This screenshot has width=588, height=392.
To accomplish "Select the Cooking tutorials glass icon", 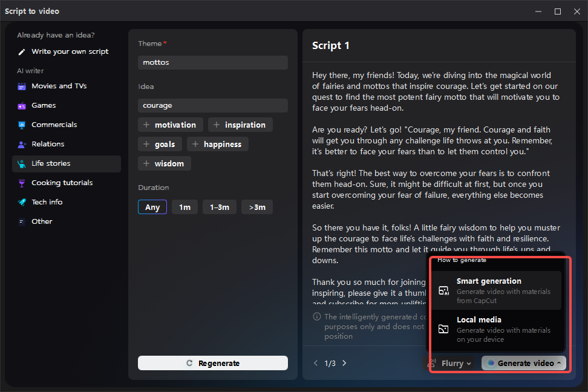I will click(x=22, y=183).
